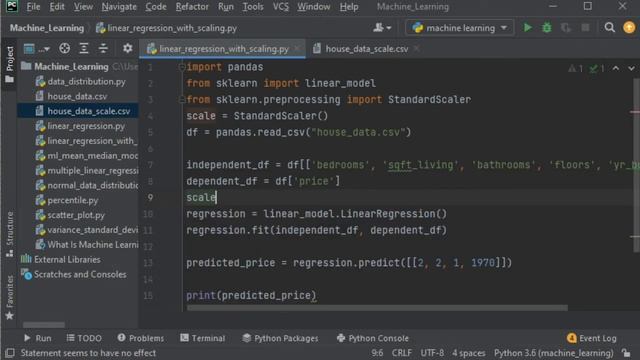Start debugging with the bug icon

[547, 28]
